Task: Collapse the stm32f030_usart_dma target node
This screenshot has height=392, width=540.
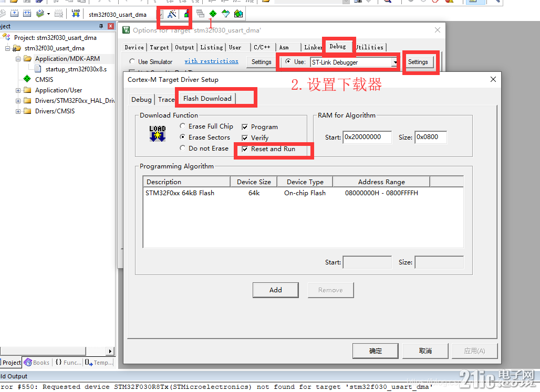Action: pyautogui.click(x=7, y=48)
